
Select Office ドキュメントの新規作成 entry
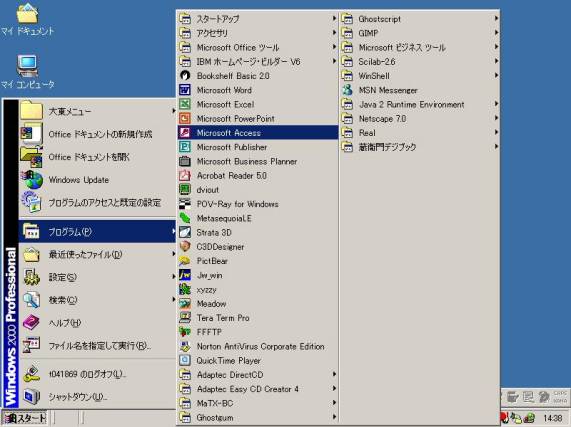(x=98, y=134)
